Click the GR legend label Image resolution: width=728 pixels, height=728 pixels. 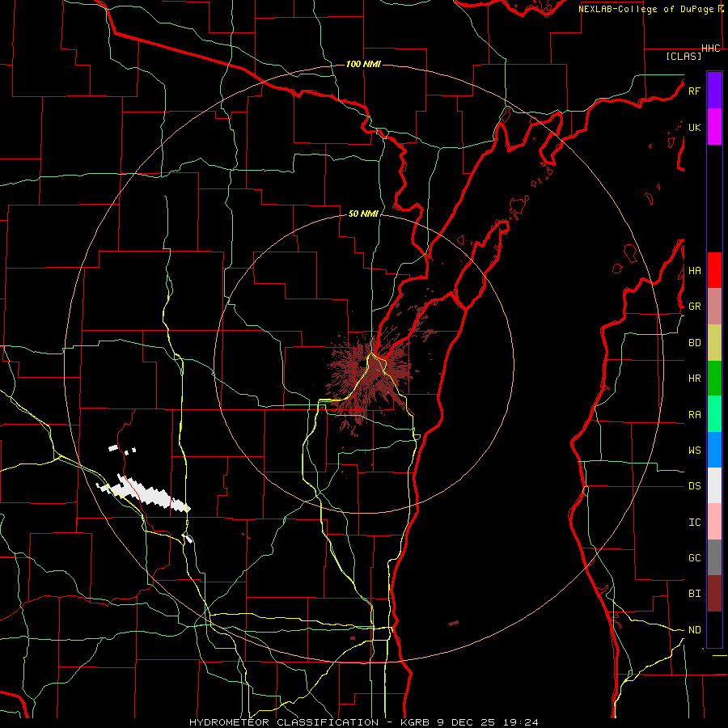click(694, 307)
